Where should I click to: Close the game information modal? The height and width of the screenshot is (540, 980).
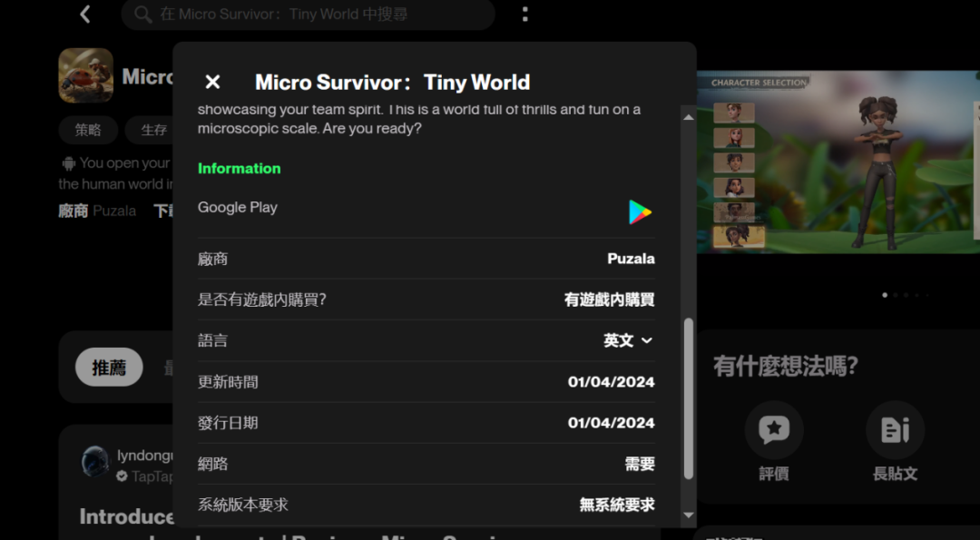click(211, 81)
